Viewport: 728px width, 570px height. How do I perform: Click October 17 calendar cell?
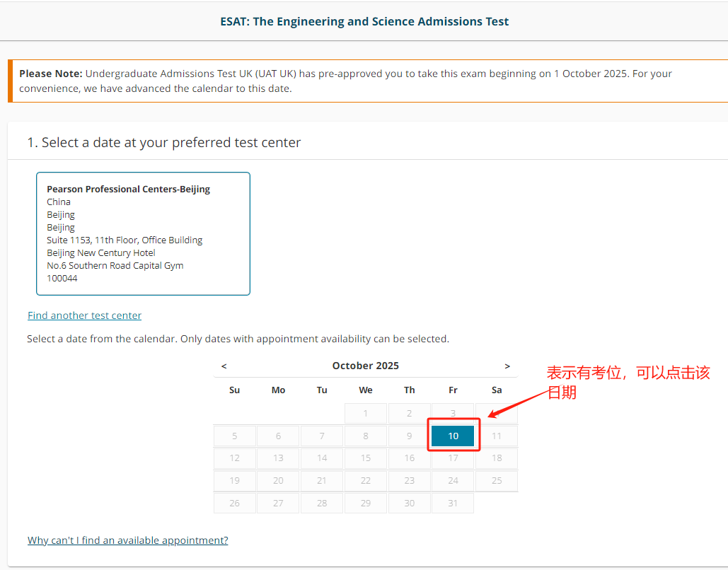pyautogui.click(x=453, y=458)
